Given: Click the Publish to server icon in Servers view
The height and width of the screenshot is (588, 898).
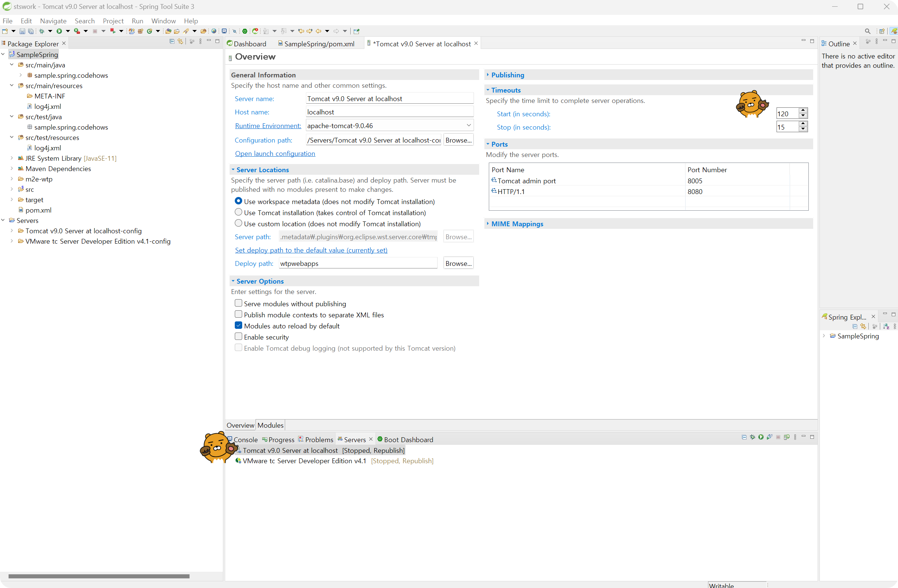Looking at the screenshot, I should (787, 437).
